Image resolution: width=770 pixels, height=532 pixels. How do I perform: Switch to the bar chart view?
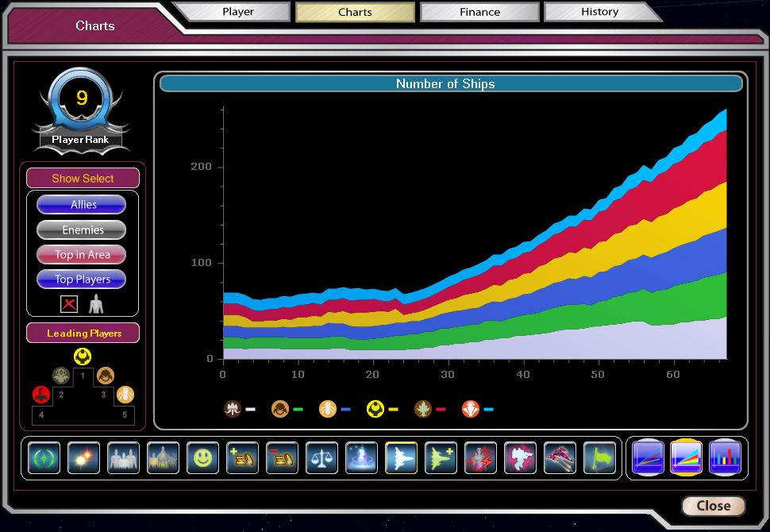tap(725, 457)
